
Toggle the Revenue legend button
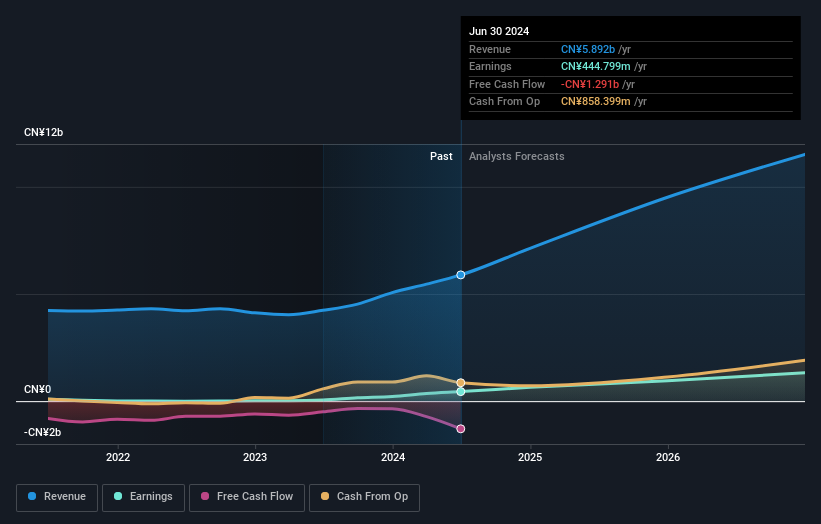pyautogui.click(x=57, y=497)
